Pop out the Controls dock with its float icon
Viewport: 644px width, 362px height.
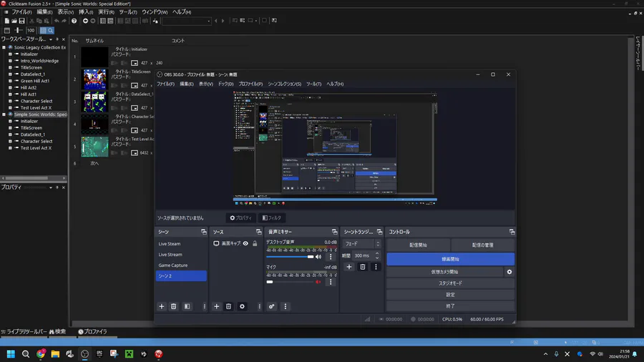(x=512, y=232)
